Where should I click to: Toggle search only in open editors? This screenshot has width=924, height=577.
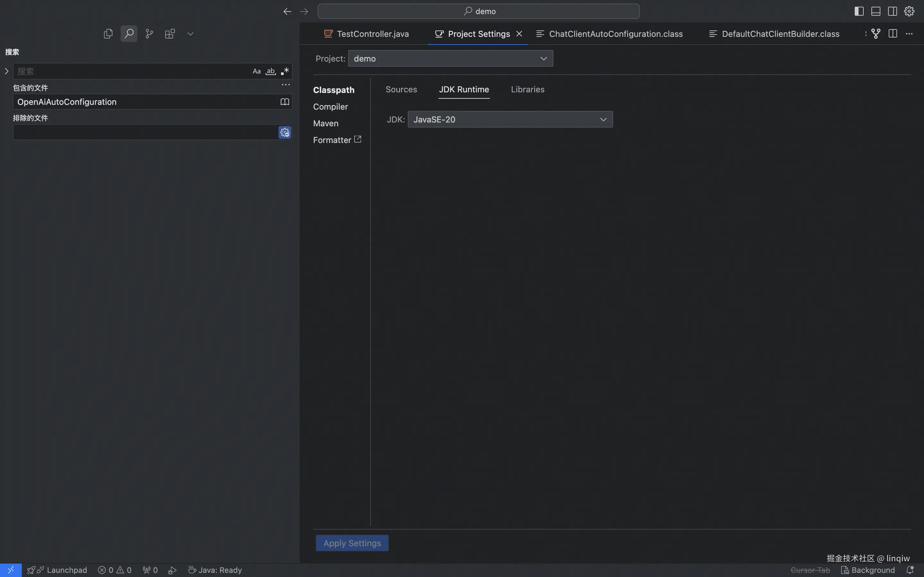click(285, 102)
